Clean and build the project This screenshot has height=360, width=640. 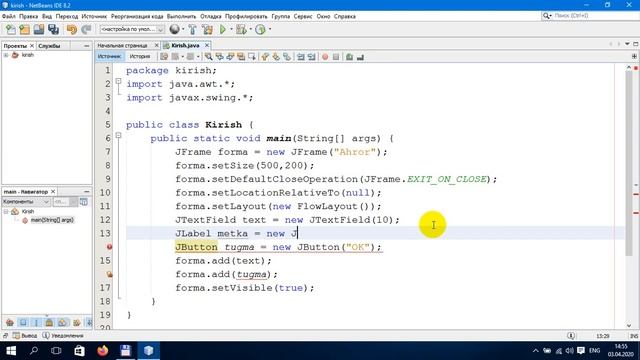click(x=207, y=29)
